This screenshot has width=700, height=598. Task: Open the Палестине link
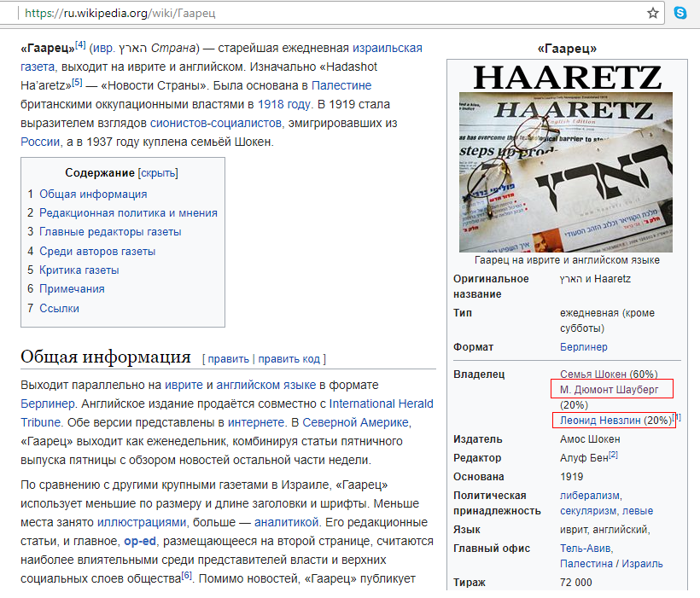[341, 85]
